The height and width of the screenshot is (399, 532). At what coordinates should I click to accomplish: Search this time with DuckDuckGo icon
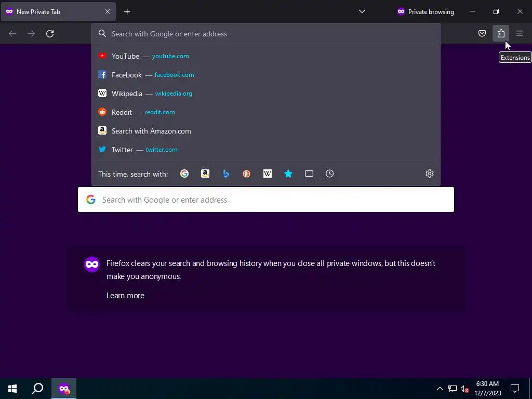click(x=247, y=174)
